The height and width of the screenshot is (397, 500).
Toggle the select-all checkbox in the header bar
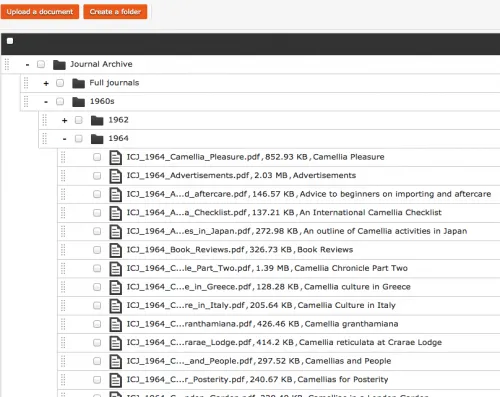click(x=10, y=41)
